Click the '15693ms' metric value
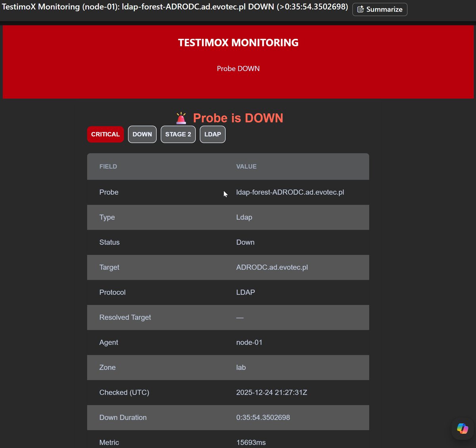Viewport: 476px width, 448px height. 251,442
